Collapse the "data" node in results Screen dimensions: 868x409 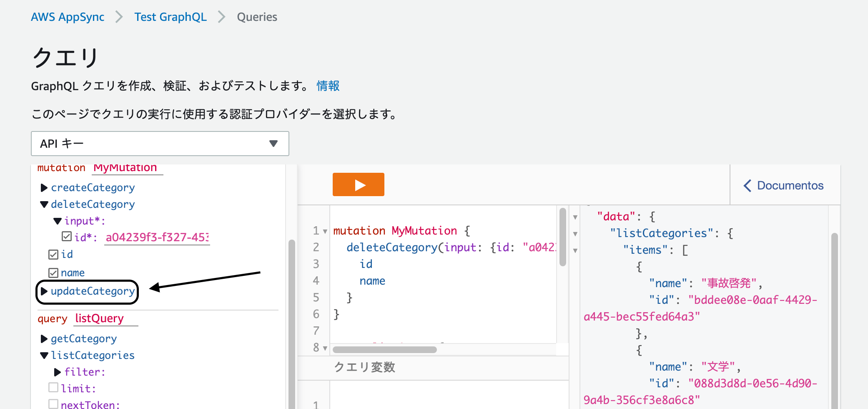click(x=575, y=217)
